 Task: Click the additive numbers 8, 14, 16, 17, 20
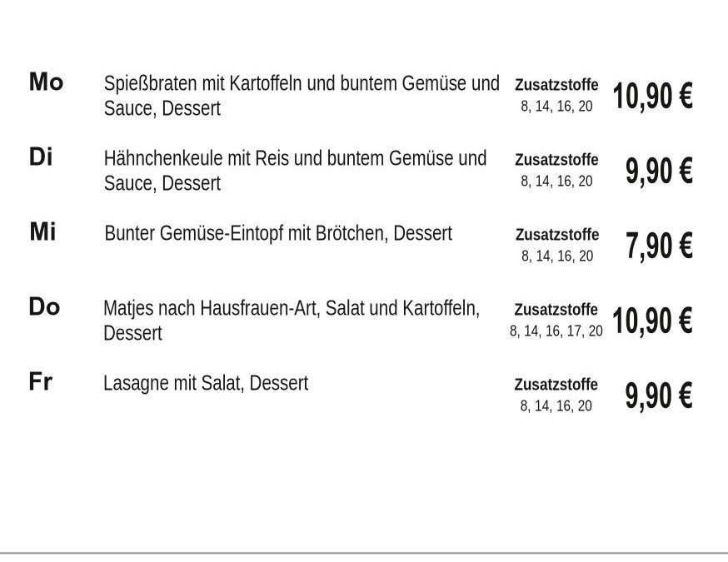pos(556,331)
